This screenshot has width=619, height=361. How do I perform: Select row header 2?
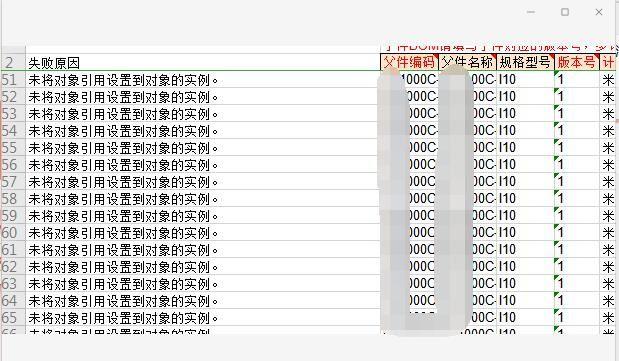coord(13,62)
